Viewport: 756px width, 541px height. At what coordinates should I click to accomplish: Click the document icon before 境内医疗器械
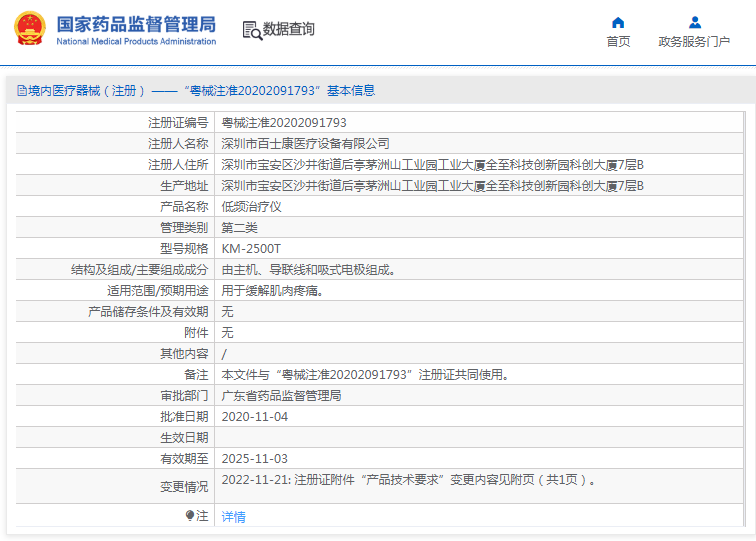(21, 91)
